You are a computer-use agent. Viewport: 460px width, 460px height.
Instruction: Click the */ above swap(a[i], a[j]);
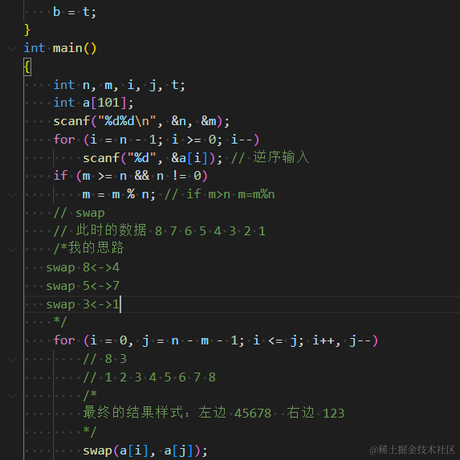point(90,432)
